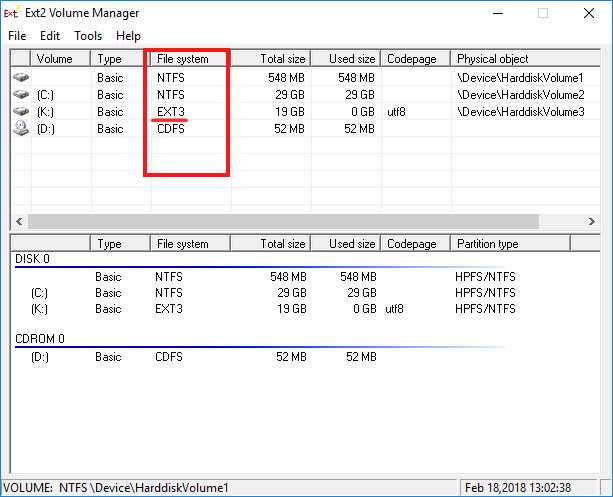Viewport: 613px width, 497px height.
Task: Select the CDROM 0 group label
Action: tap(40, 339)
